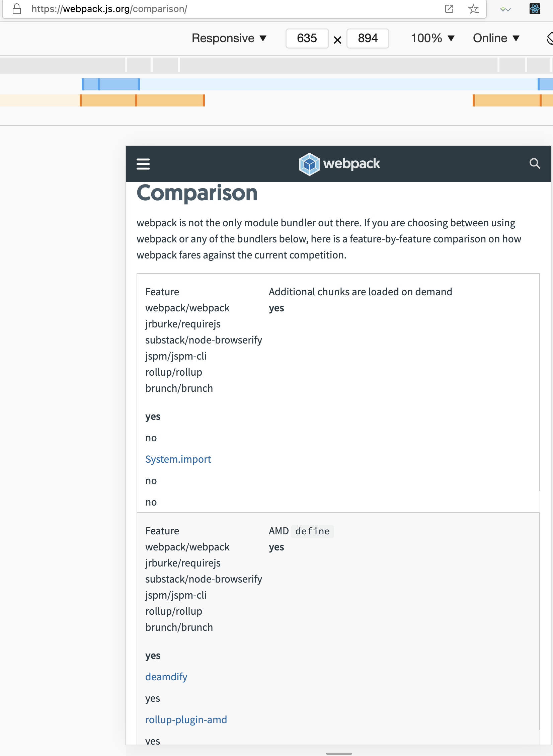Click an orange segment in the timeline strip
The image size is (553, 756).
[x=107, y=100]
